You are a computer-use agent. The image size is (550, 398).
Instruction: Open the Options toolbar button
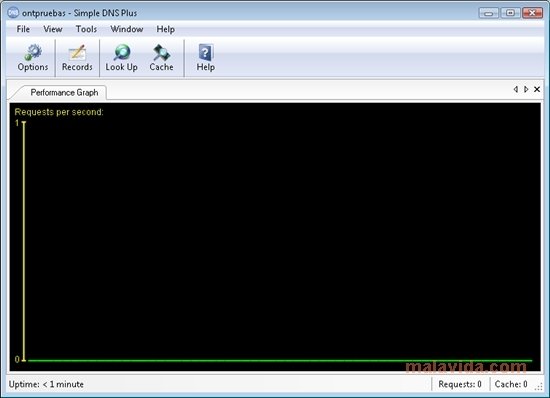click(x=33, y=58)
